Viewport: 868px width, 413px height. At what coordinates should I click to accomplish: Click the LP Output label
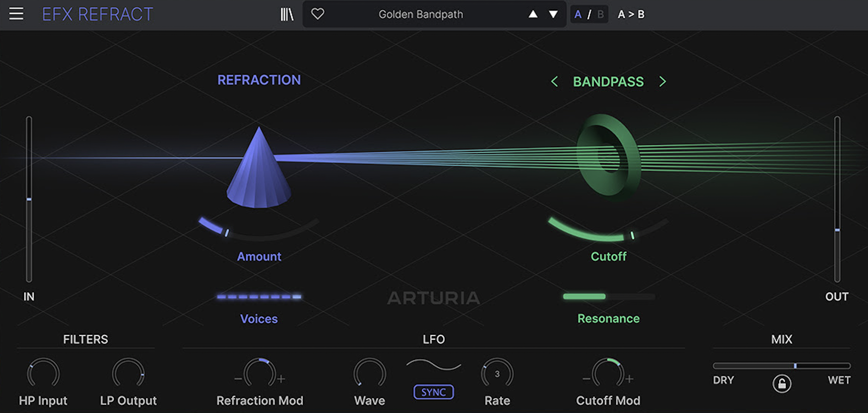[129, 401]
